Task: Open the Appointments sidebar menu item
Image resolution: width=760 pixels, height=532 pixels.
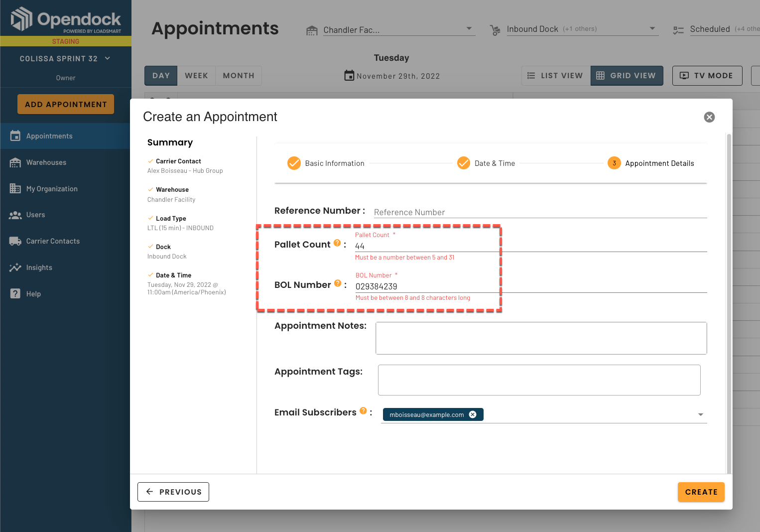Action: pyautogui.click(x=66, y=136)
